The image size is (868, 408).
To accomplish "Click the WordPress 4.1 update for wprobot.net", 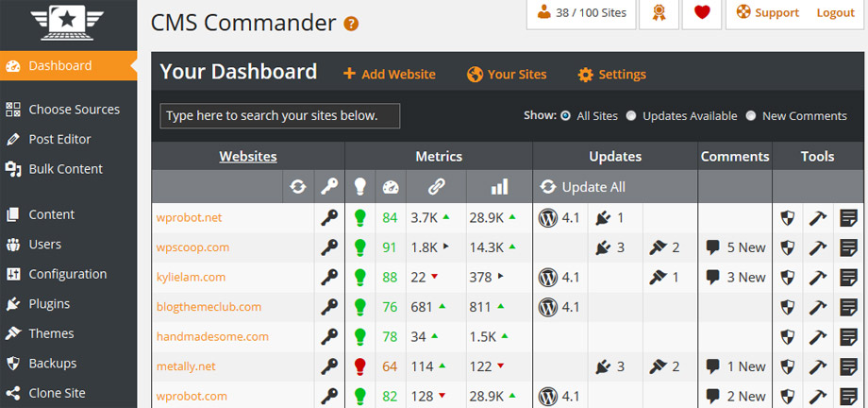I will [559, 218].
